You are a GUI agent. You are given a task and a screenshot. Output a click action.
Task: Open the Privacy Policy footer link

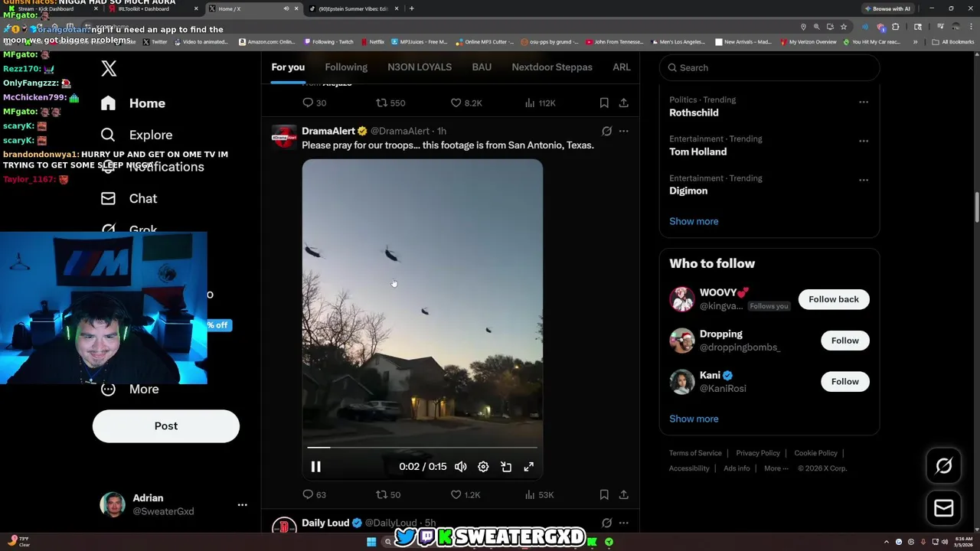pos(758,453)
